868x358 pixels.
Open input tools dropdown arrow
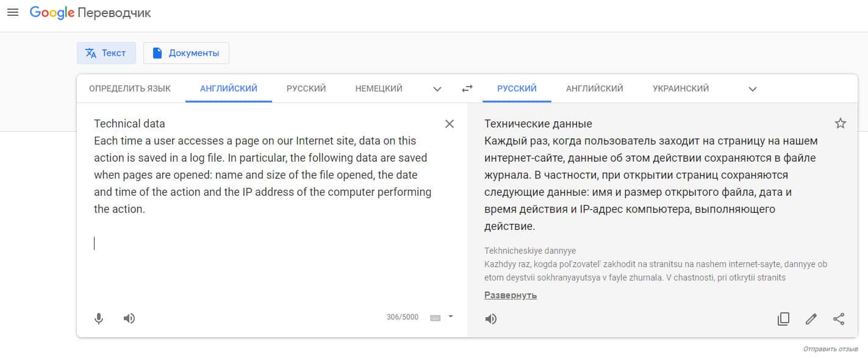click(451, 317)
